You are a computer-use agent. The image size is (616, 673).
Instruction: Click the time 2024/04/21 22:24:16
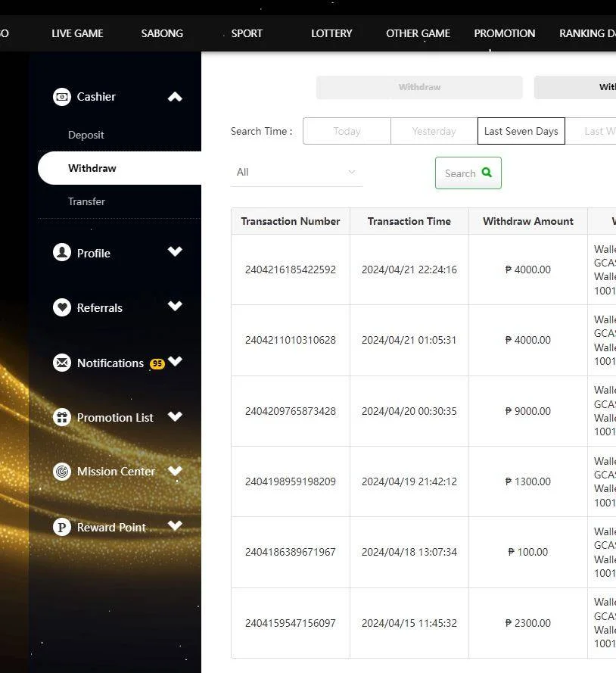(x=409, y=270)
